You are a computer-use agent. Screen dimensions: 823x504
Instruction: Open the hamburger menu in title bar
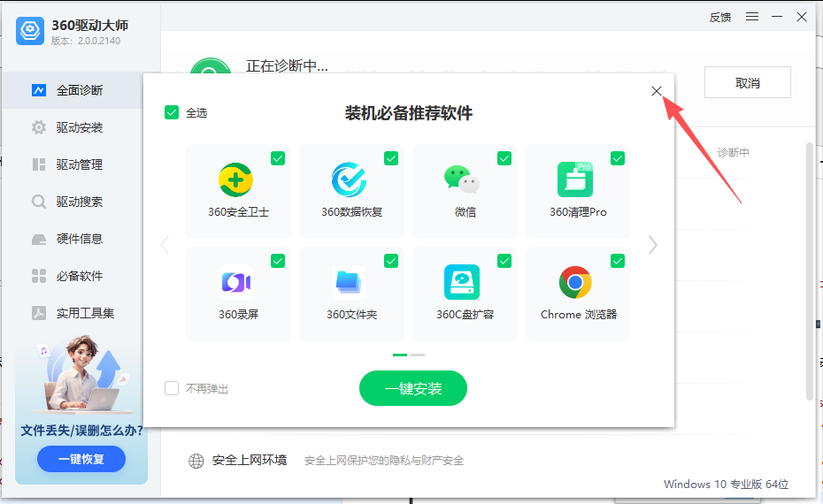[752, 17]
